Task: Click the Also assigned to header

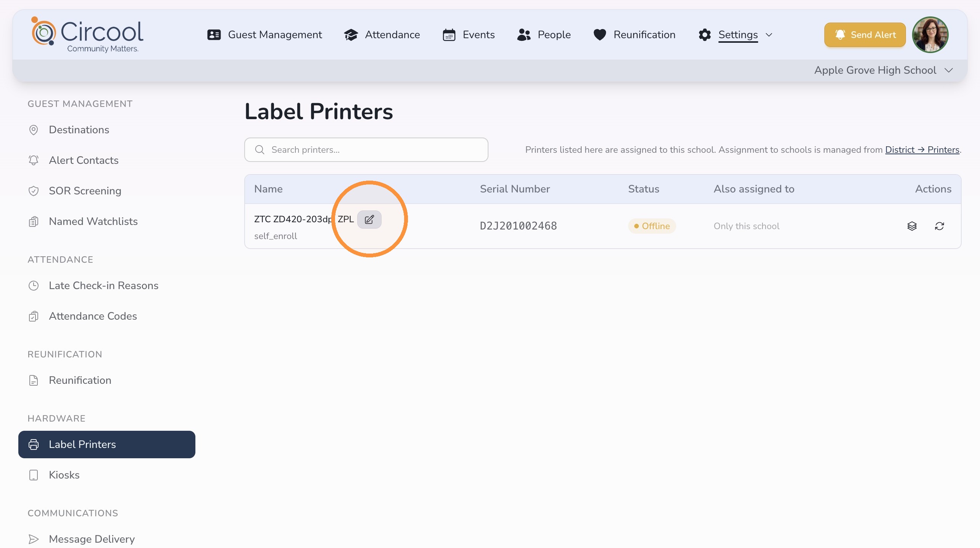Action: click(x=754, y=189)
